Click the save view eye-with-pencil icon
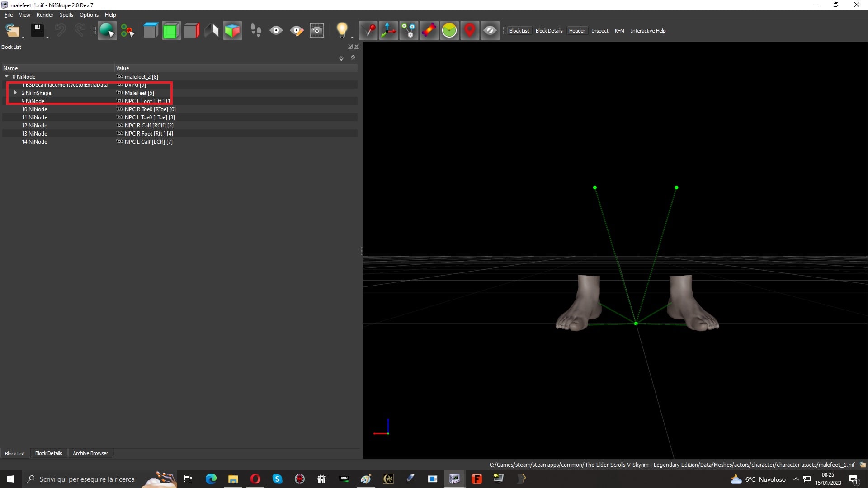 click(x=297, y=31)
